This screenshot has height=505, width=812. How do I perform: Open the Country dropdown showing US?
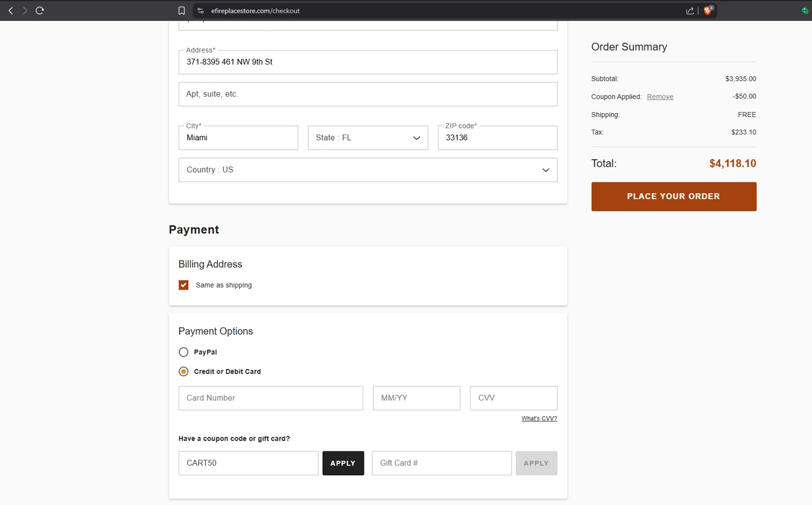[368, 170]
